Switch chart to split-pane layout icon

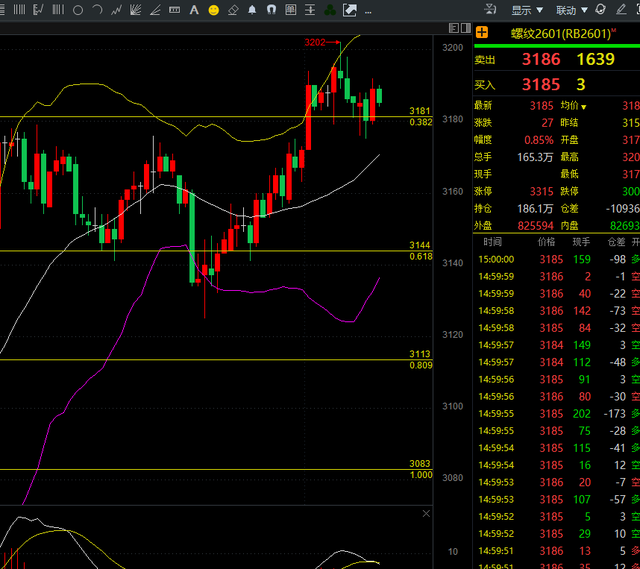466,28
